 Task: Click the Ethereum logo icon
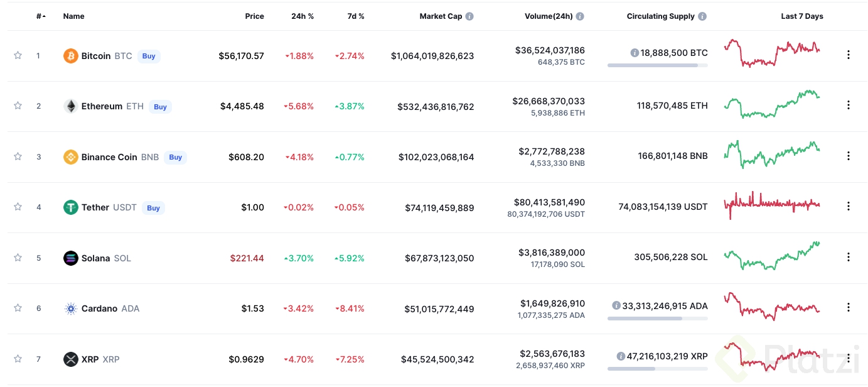click(x=71, y=106)
